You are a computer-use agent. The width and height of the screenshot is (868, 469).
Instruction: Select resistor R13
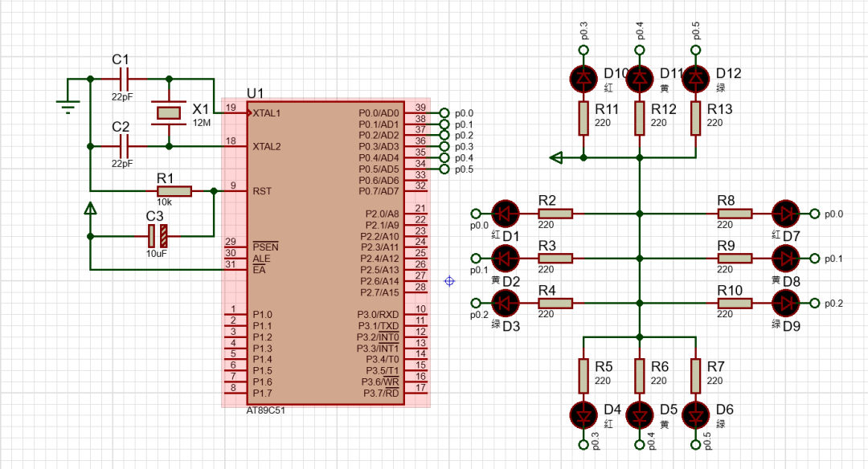click(x=696, y=118)
